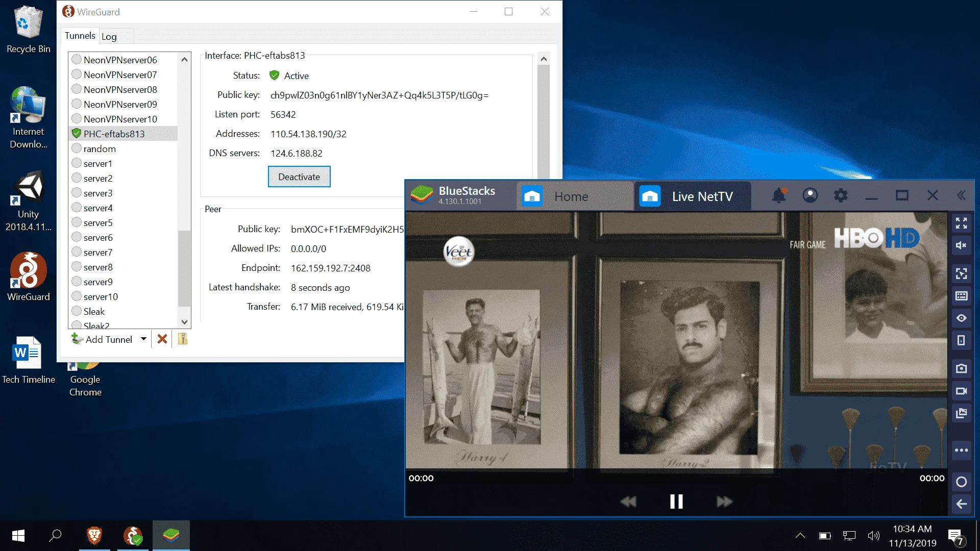
Task: Take a BlueStacks screenshot with the camera icon
Action: click(961, 368)
